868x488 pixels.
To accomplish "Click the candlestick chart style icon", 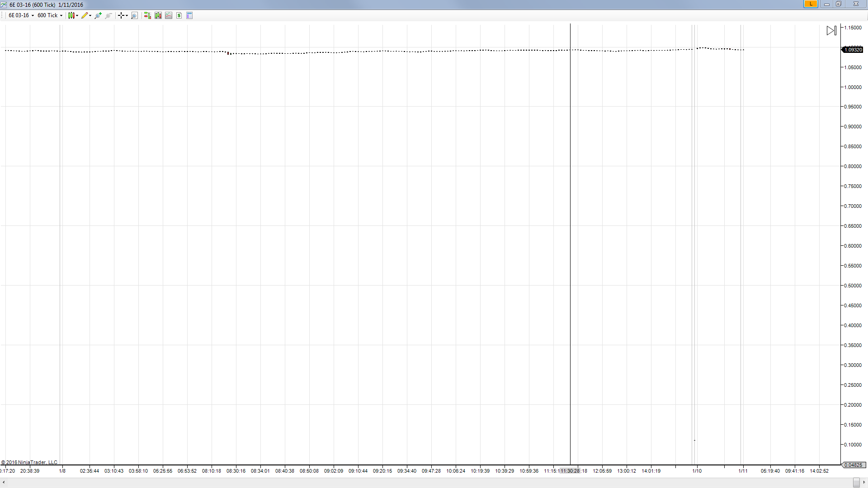I will coord(71,15).
